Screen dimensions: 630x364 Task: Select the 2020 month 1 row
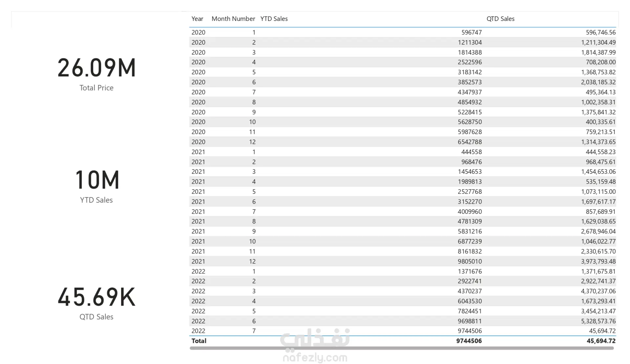point(198,32)
